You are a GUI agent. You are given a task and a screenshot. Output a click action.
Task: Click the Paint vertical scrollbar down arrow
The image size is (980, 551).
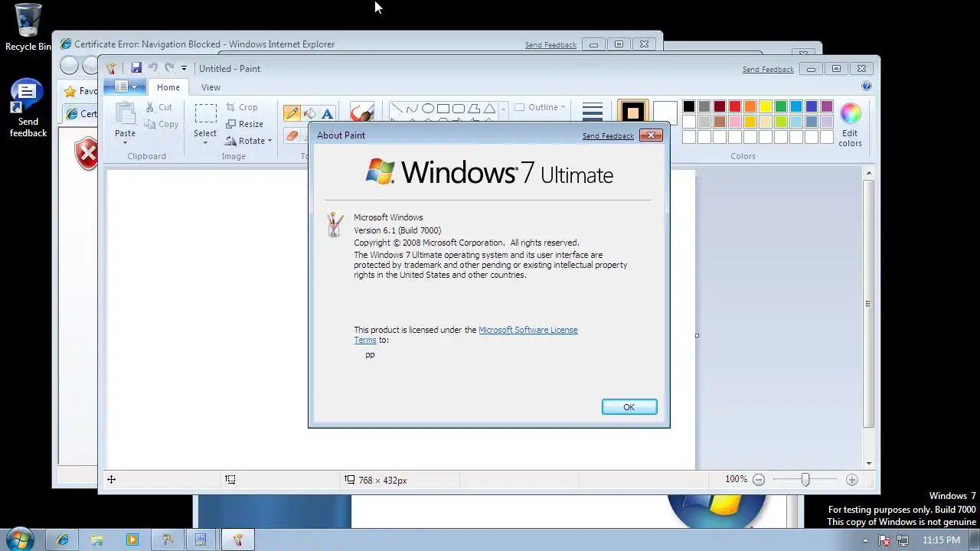click(x=868, y=463)
